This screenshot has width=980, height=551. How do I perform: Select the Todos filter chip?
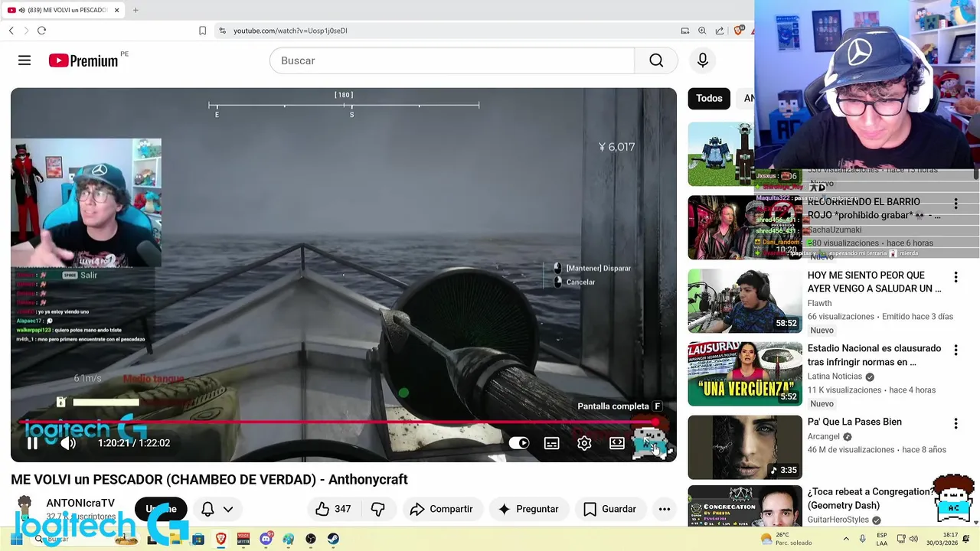(709, 98)
